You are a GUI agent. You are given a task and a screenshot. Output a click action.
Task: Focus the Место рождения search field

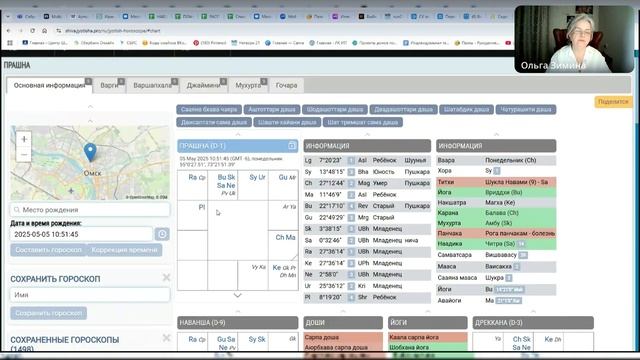(x=90, y=210)
